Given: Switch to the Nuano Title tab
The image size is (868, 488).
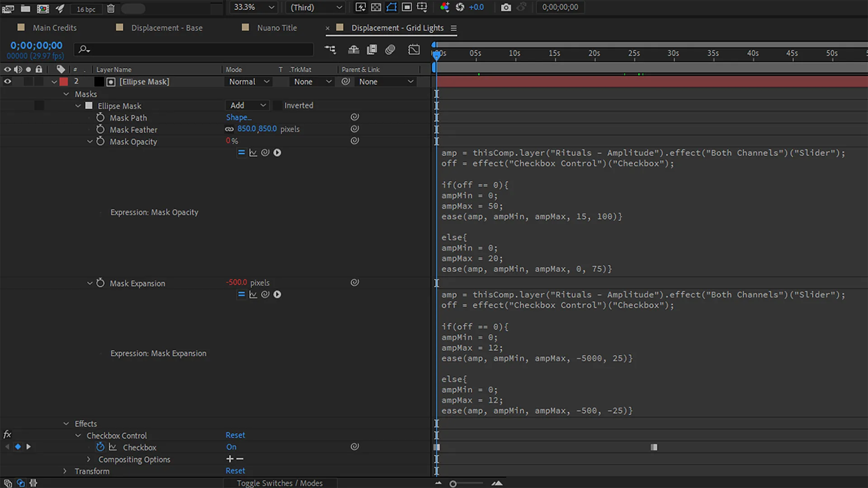Looking at the screenshot, I should (277, 28).
